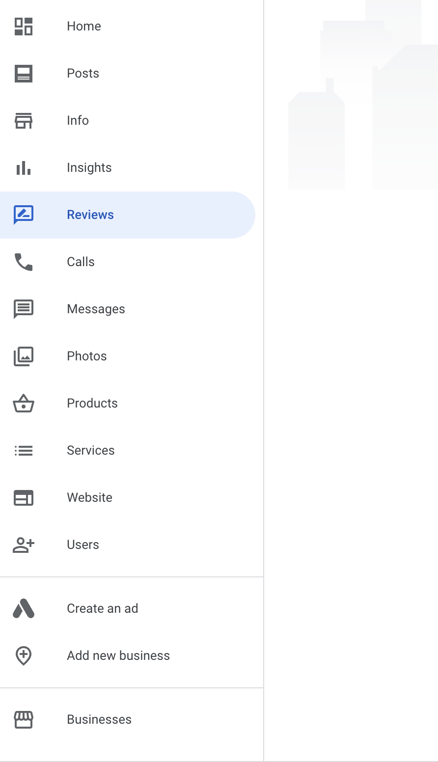
Task: Click the Calls phone icon
Action: 23,262
